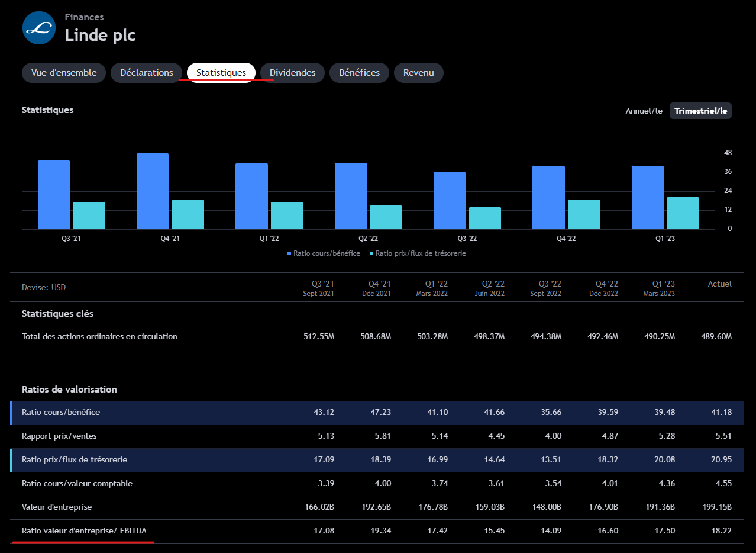This screenshot has width=756, height=553.
Task: Click the Q1 '23 cyan cash-flow bar
Action: 683,213
